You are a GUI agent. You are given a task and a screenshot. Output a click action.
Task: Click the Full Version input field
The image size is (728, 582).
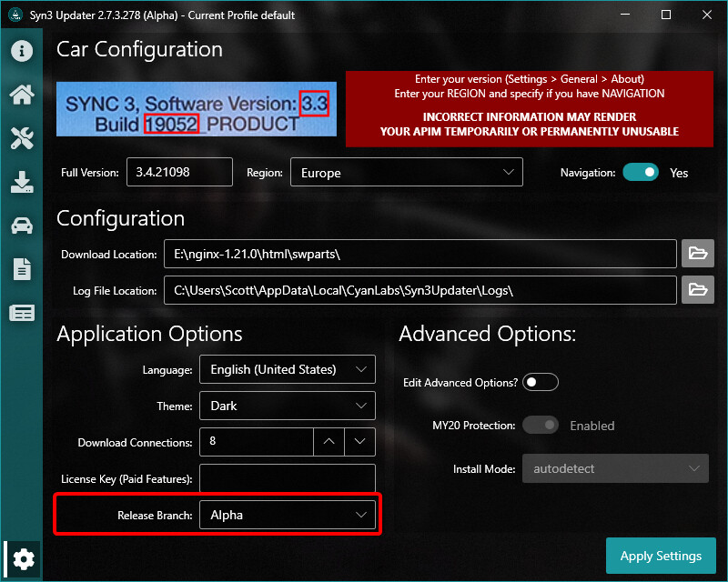point(179,172)
